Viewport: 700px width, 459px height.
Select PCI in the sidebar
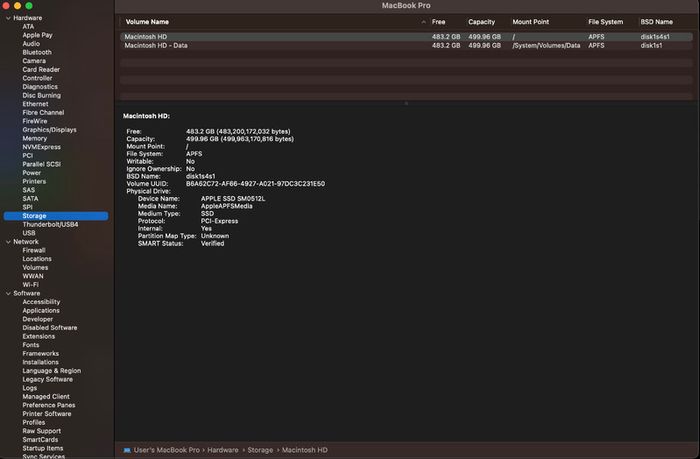click(x=28, y=155)
